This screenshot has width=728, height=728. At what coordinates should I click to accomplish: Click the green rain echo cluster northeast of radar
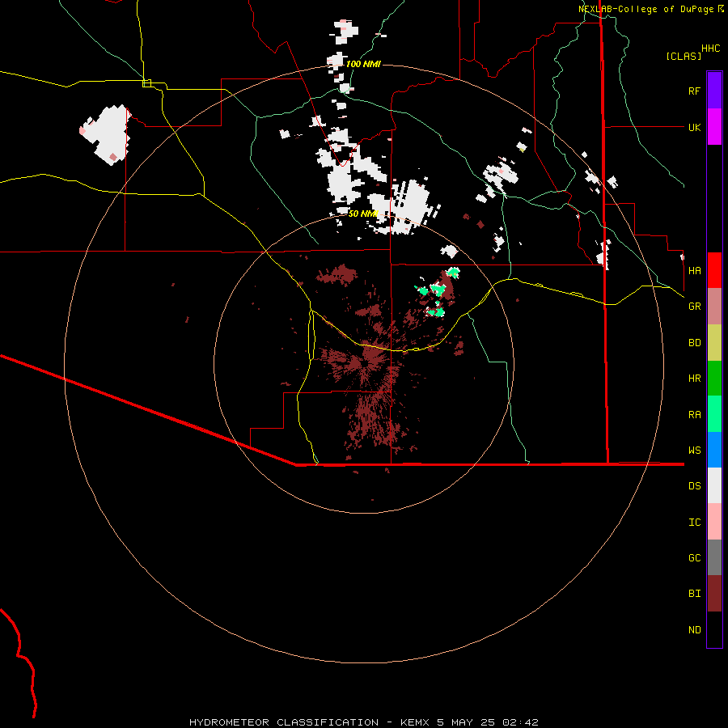437,291
